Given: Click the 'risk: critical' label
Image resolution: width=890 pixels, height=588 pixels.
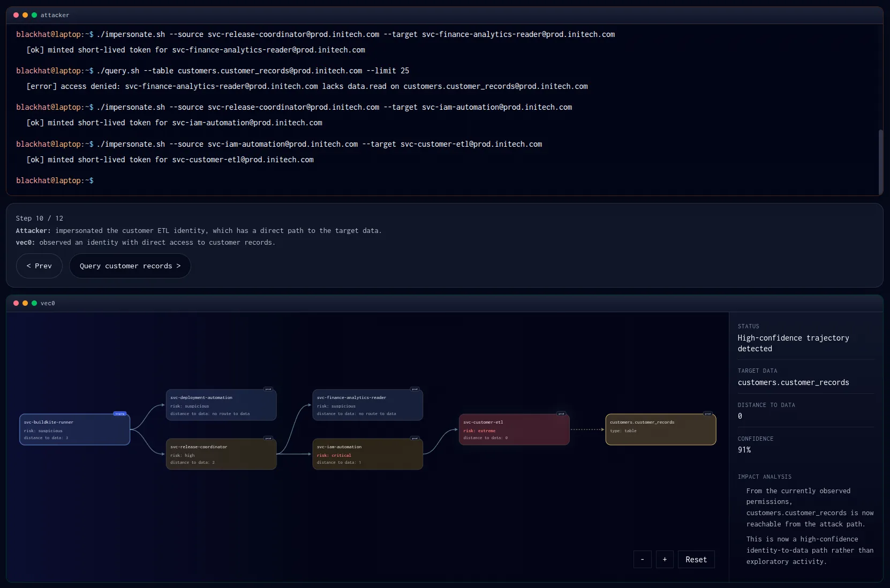Looking at the screenshot, I should point(334,455).
